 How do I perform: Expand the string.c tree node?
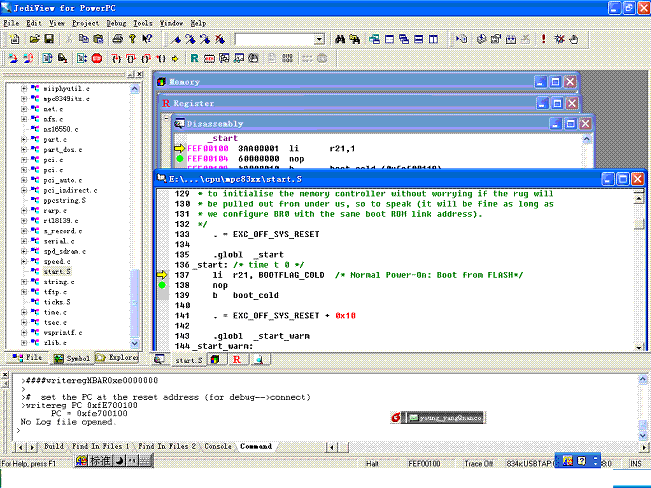coord(24,282)
